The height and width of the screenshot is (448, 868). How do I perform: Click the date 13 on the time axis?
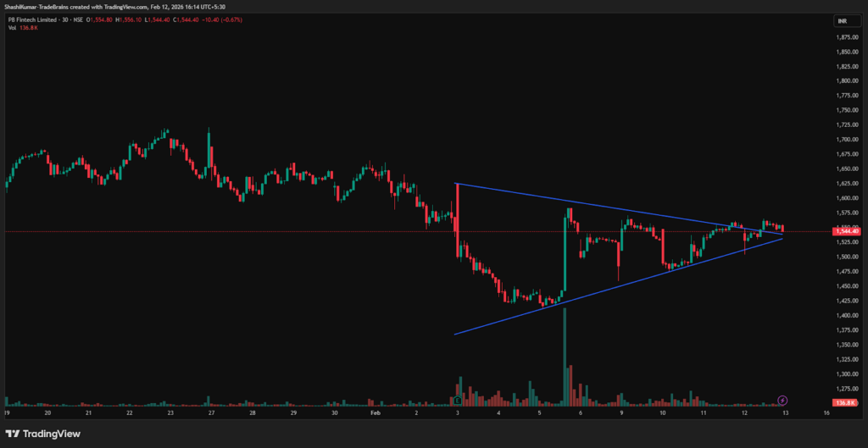click(786, 414)
